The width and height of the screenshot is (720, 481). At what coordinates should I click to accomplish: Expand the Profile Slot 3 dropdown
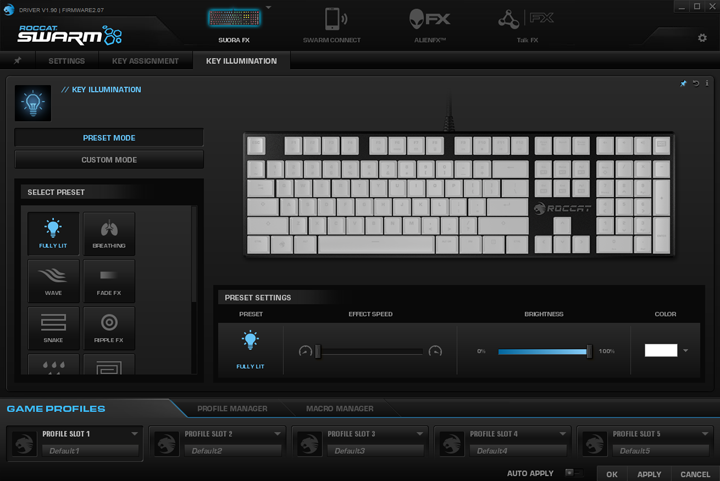[420, 434]
